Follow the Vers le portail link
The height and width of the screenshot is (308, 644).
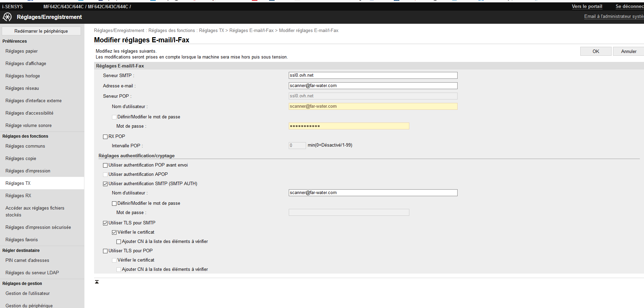point(587,7)
